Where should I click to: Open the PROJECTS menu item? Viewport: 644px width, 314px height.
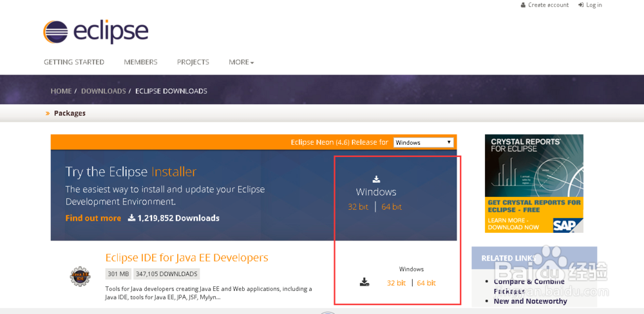tap(193, 62)
